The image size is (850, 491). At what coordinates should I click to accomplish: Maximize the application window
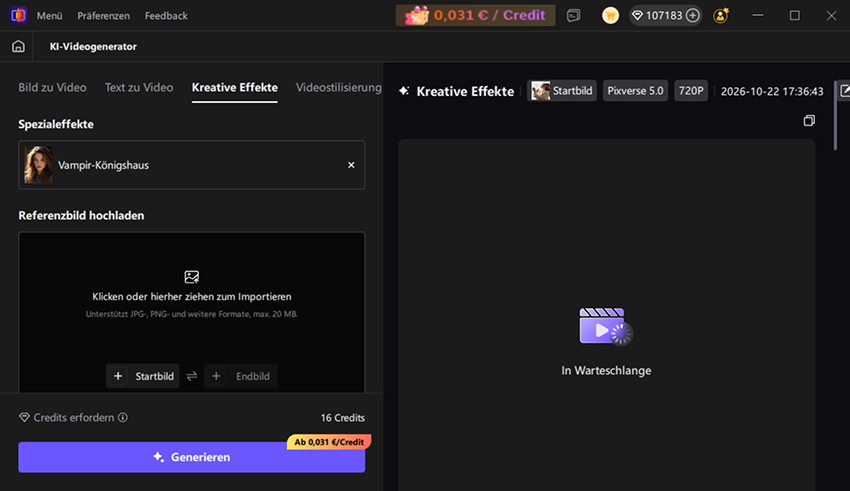point(795,16)
